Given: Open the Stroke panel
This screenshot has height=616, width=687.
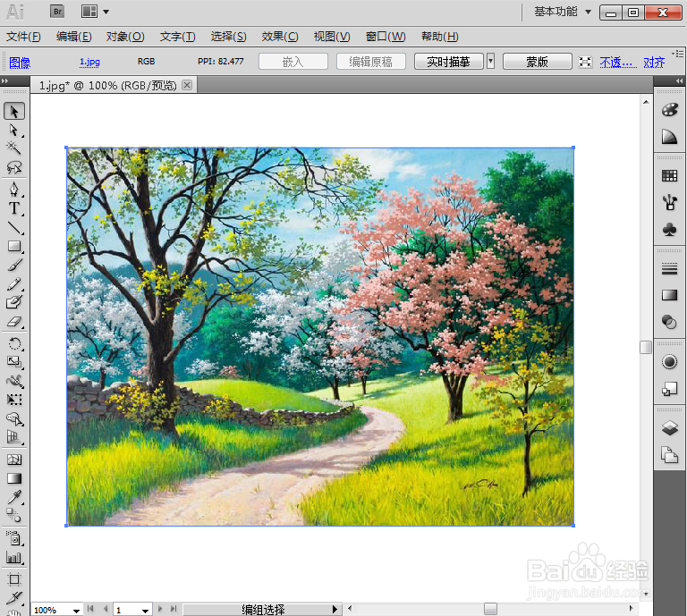Looking at the screenshot, I should [x=669, y=269].
